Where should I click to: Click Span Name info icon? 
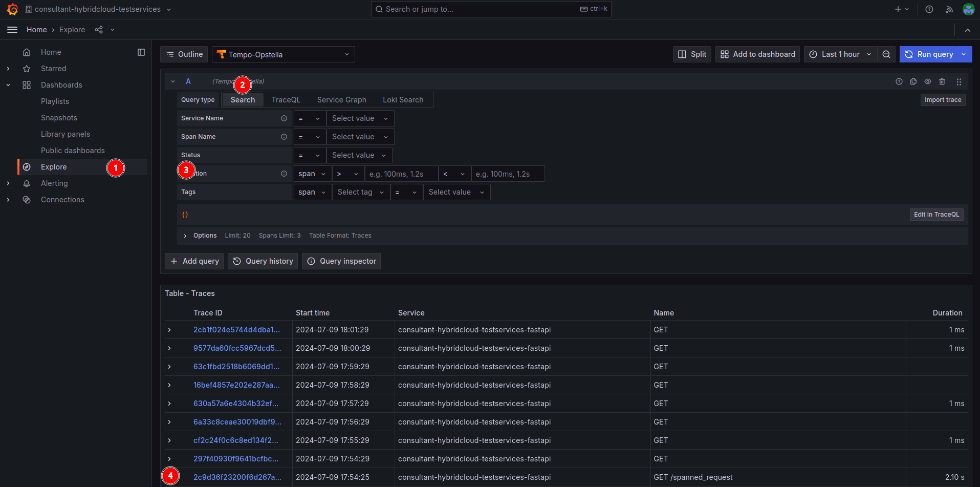284,137
